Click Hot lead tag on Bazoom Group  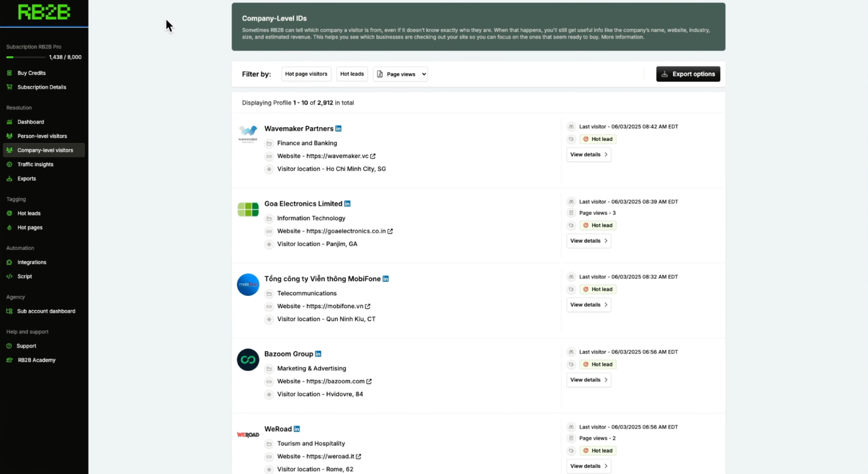[598, 364]
